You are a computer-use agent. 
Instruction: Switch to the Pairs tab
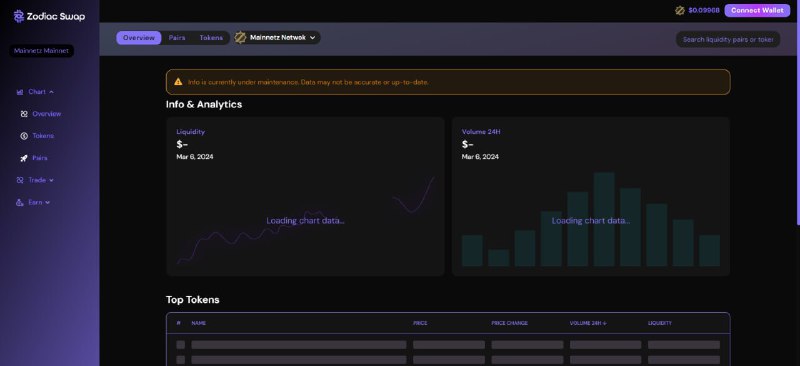(x=177, y=38)
